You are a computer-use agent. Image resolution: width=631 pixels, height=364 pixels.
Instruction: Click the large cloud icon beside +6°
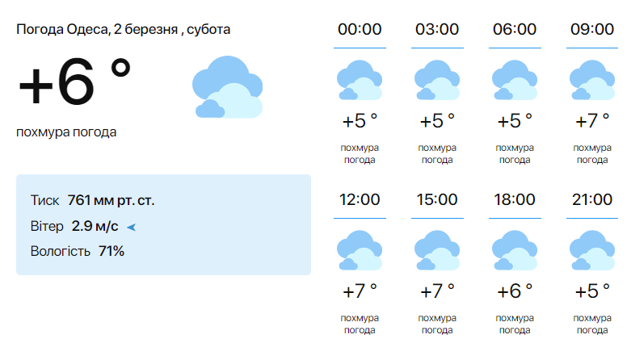point(228,87)
